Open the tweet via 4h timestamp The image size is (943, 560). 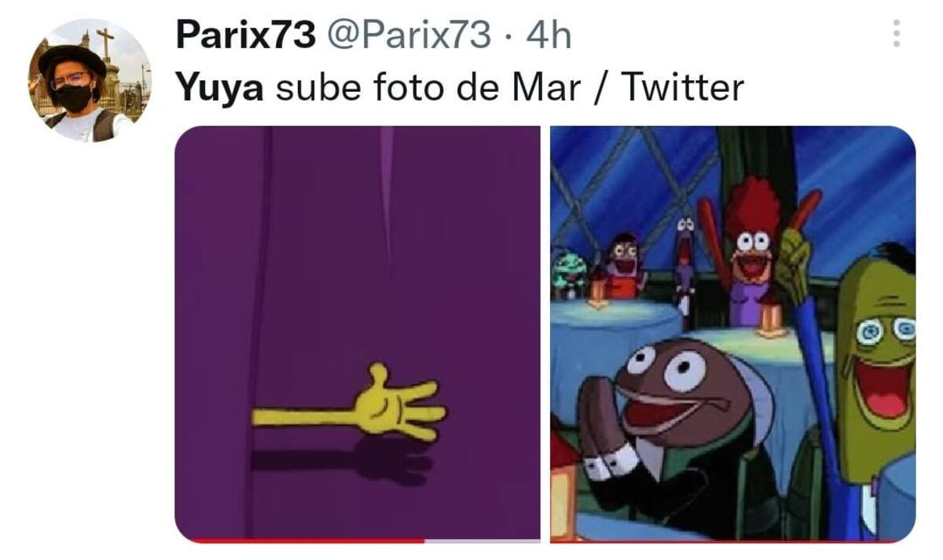pyautogui.click(x=548, y=35)
